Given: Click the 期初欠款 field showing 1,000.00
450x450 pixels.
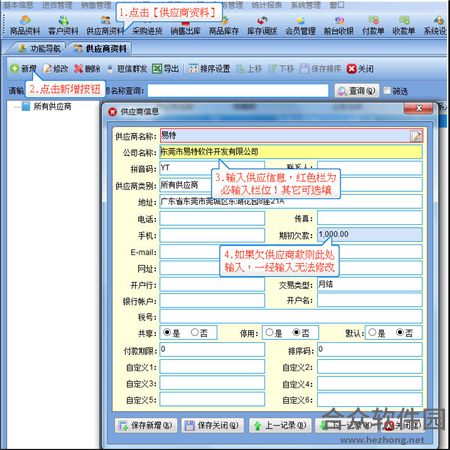Looking at the screenshot, I should [370, 234].
